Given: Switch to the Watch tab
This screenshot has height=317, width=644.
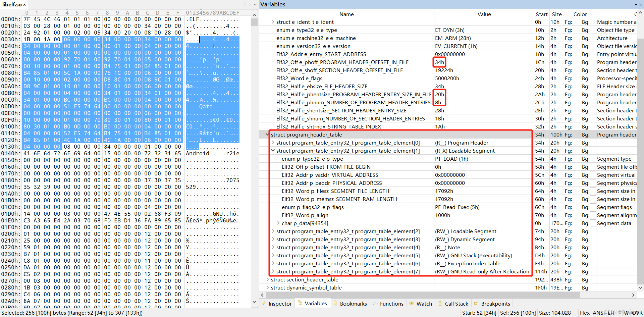Looking at the screenshot, I should pyautogui.click(x=421, y=304).
